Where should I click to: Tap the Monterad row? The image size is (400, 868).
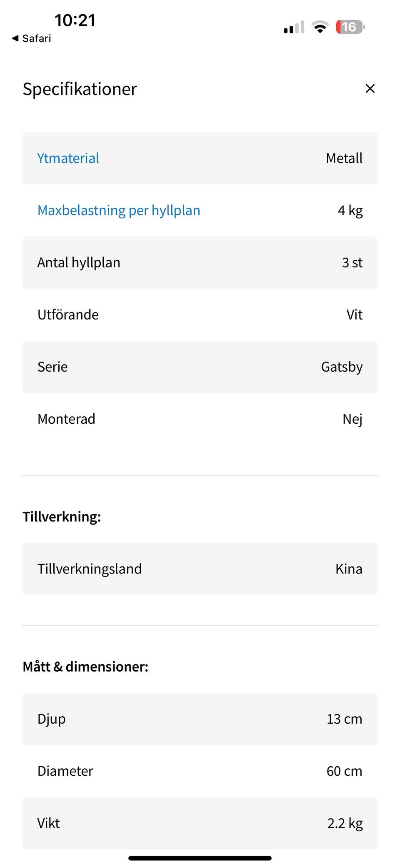pos(200,419)
